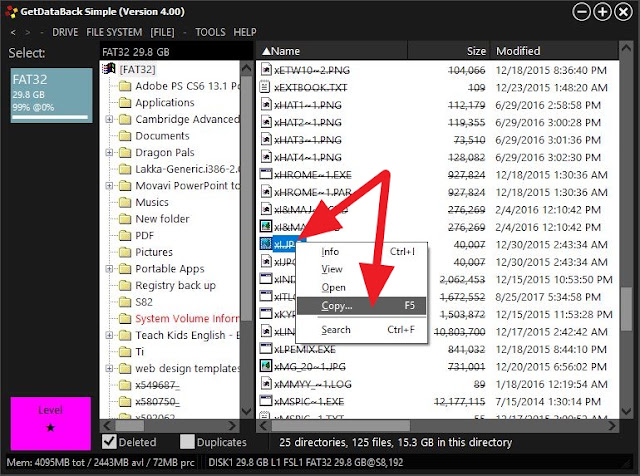This screenshot has width=640, height=476.
Task: Click the Documents folder icon
Action: (x=124, y=136)
